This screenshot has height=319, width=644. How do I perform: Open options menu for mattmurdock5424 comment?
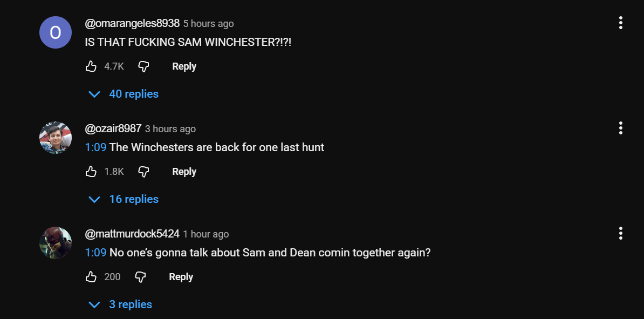point(621,233)
